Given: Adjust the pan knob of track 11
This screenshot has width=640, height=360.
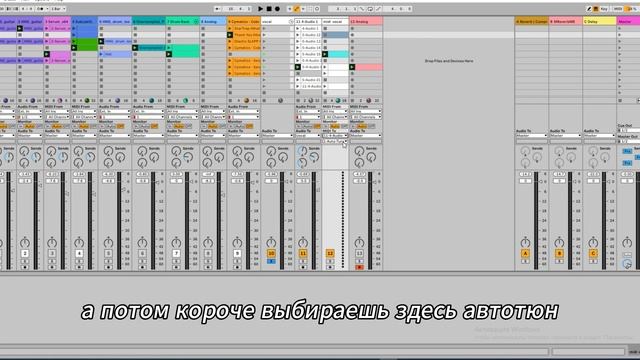Looking at the screenshot, I should coord(303,242).
